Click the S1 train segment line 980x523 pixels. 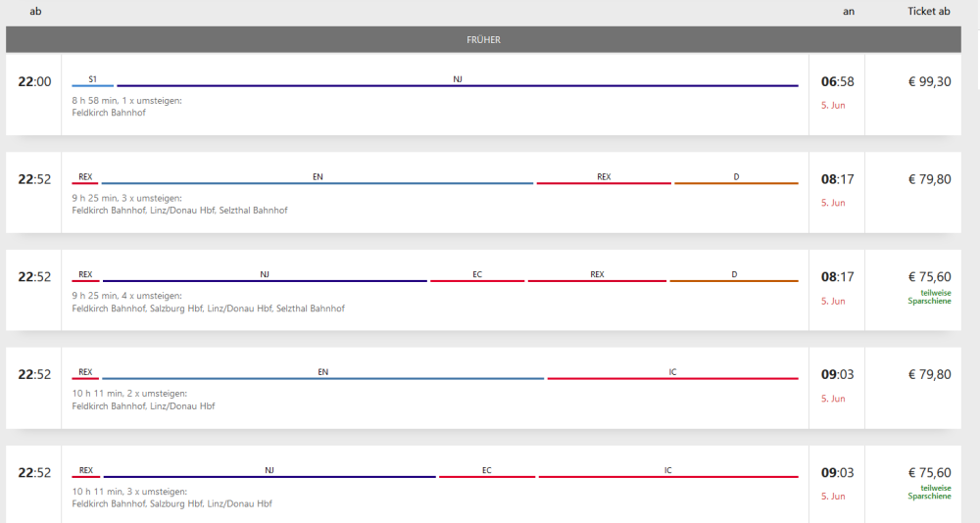click(92, 83)
